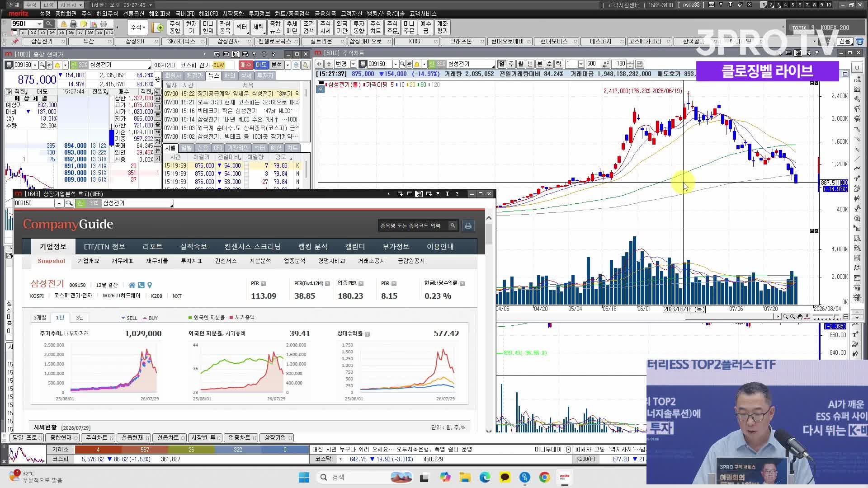Screen dimensions: 868x488
Task: Click the blue 매도 sell button
Action: pyautogui.click(x=261, y=65)
